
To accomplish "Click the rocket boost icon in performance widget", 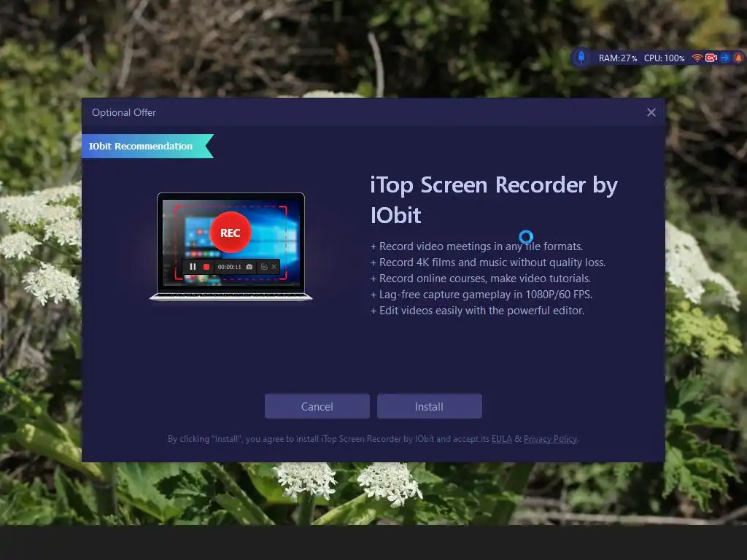I will click(581, 58).
